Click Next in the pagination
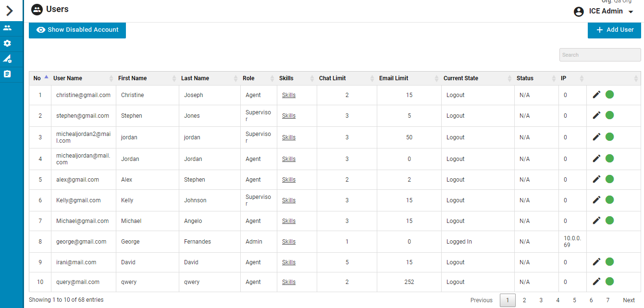644x308 pixels. pos(629,300)
